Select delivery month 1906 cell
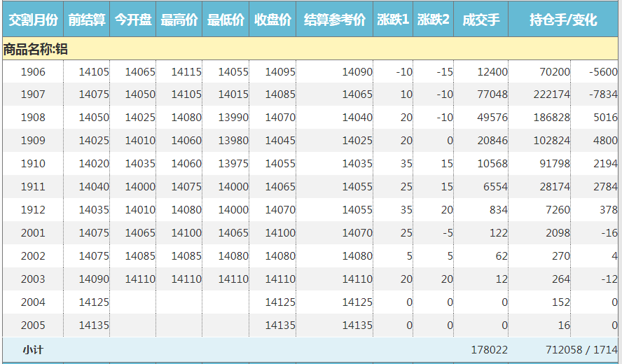622x364 pixels. click(33, 71)
